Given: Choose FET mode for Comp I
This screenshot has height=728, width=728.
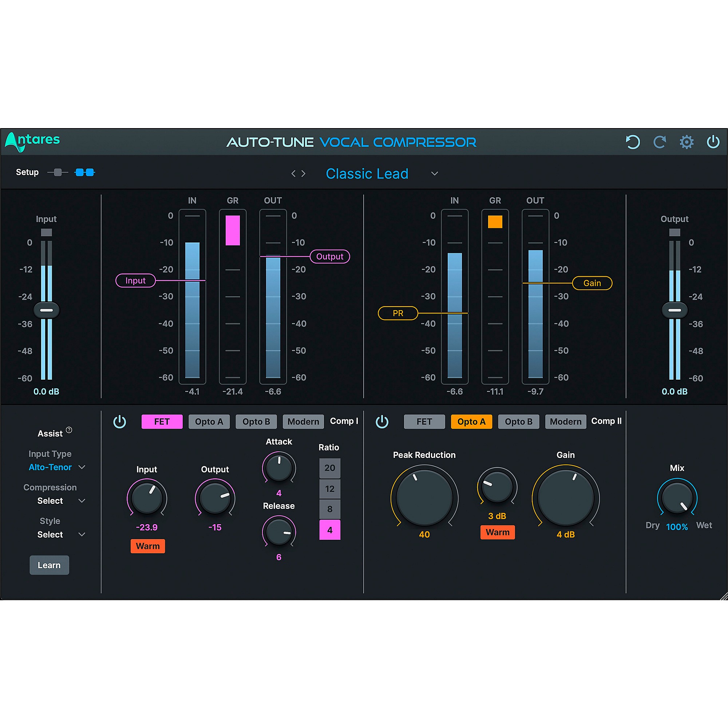Looking at the screenshot, I should click(x=162, y=422).
